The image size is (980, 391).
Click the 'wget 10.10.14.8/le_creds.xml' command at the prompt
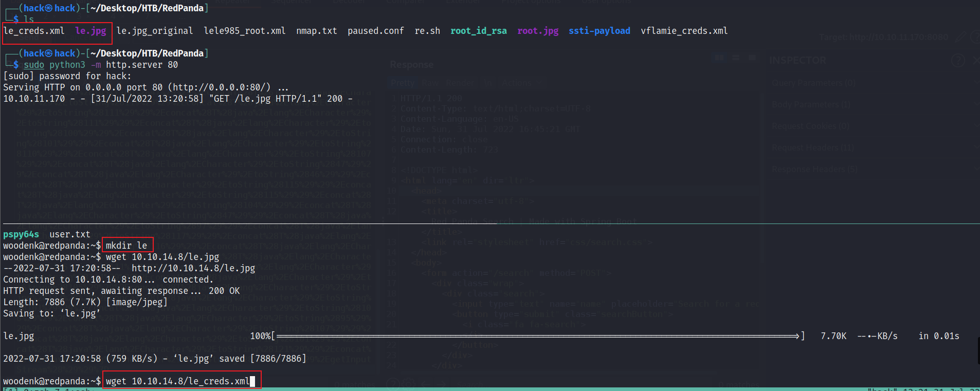click(x=178, y=381)
